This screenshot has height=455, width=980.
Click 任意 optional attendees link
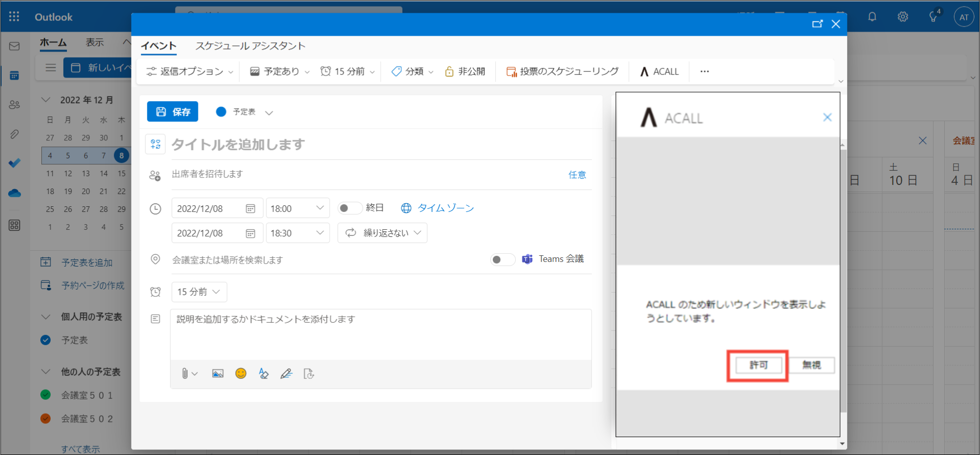[577, 175]
